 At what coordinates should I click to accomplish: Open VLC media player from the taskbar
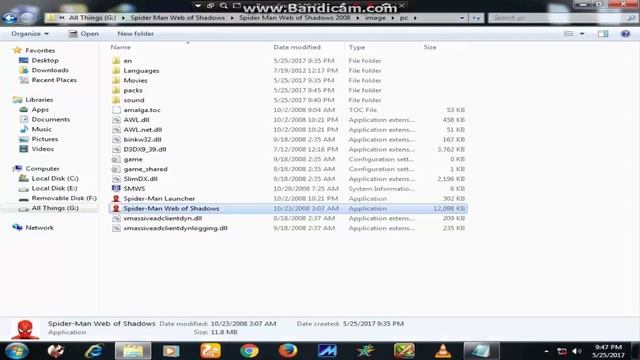pos(442,351)
